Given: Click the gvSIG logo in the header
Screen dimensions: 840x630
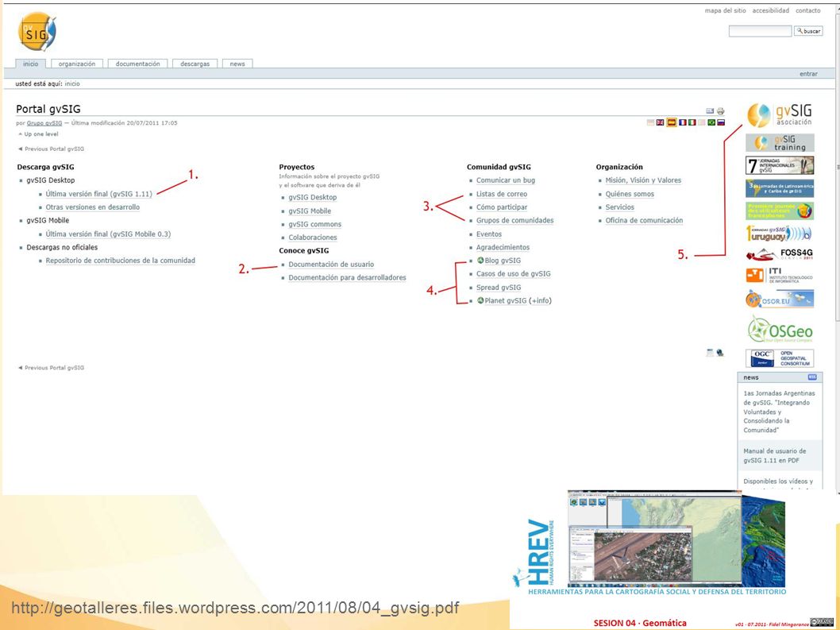Looking at the screenshot, I should pos(37,31).
